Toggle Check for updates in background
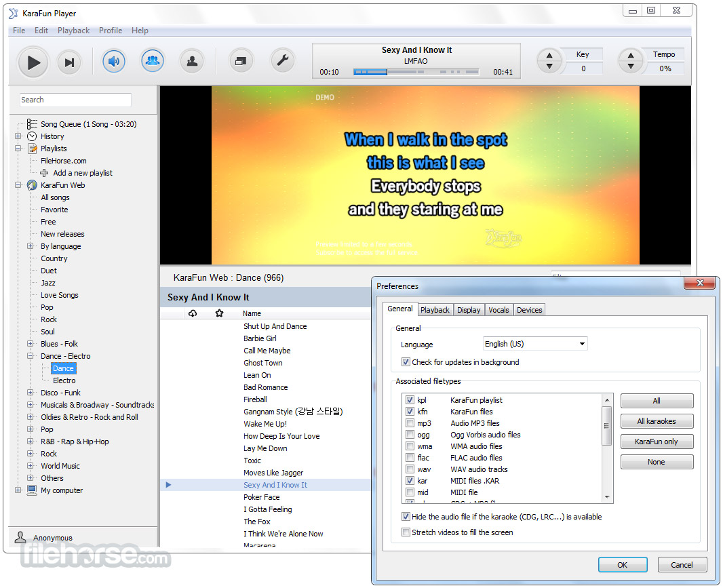Screen dimensions: 723x588 [406, 362]
